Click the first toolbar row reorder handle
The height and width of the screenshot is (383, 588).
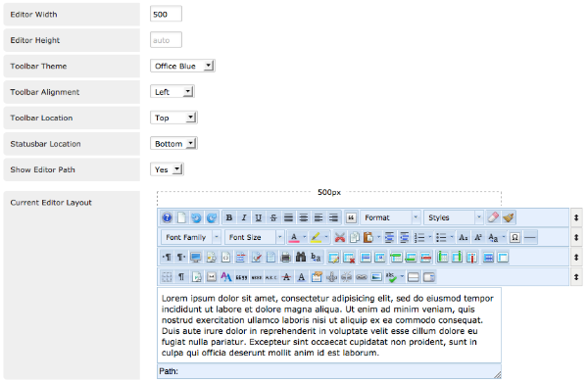[x=576, y=217]
